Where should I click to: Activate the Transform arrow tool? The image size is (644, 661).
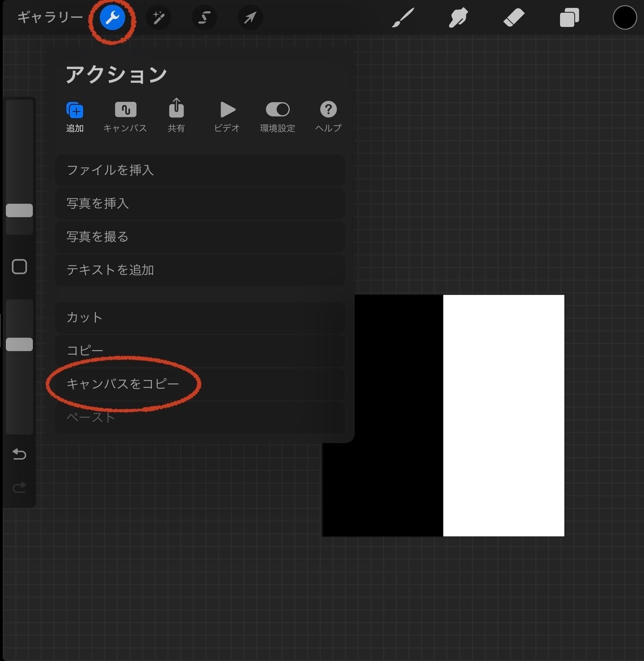[250, 18]
